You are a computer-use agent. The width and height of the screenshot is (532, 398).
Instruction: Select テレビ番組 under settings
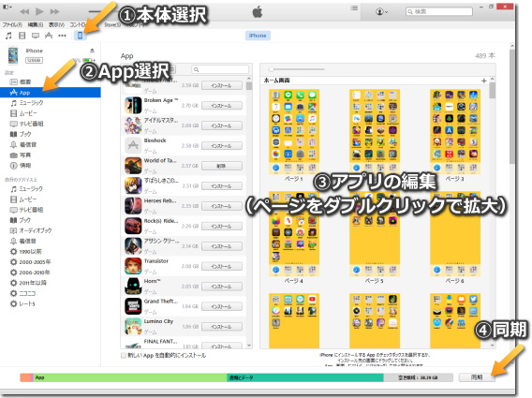click(51, 124)
